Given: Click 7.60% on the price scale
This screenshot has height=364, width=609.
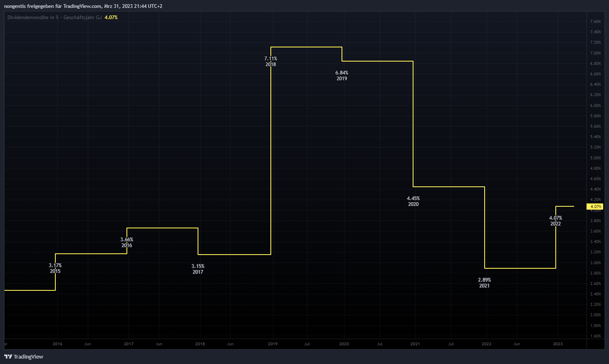Looking at the screenshot, I should click(x=595, y=22).
